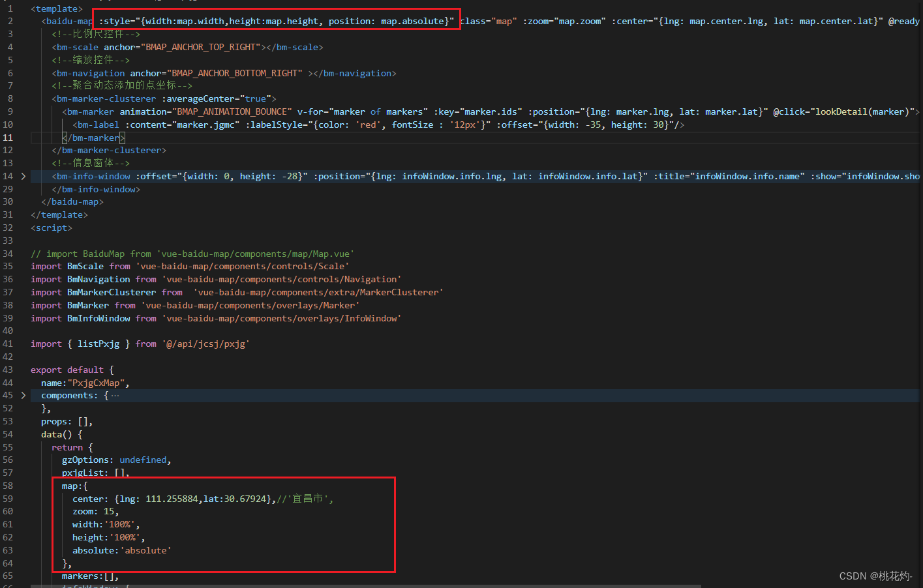Click the props: [] line

(67, 422)
